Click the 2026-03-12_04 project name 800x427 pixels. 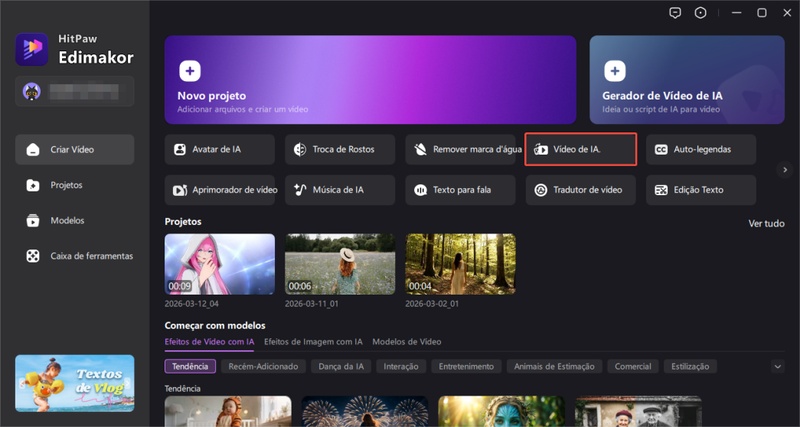[191, 304]
